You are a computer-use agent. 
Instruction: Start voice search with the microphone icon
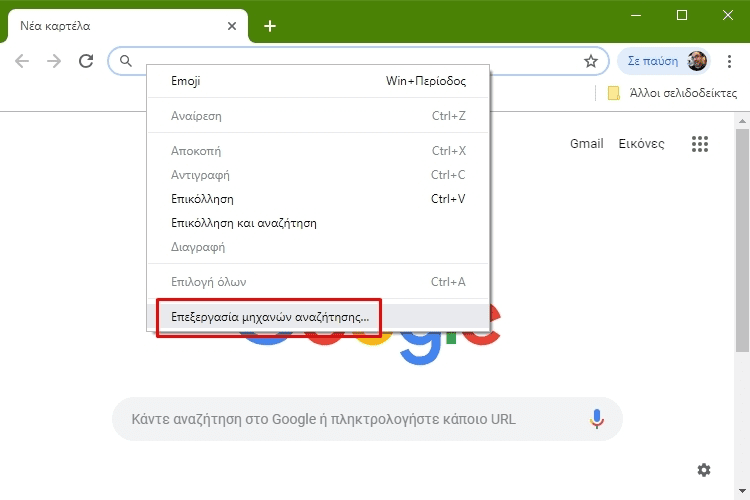[596, 419]
